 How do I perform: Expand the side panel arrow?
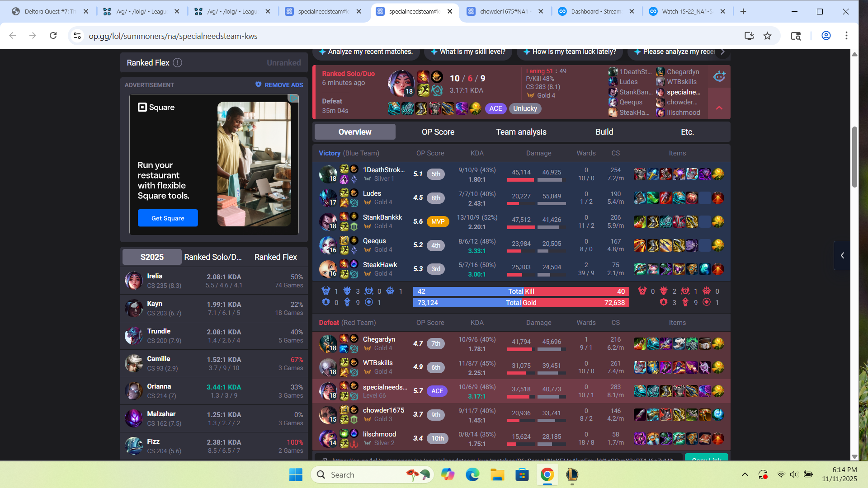[x=842, y=255]
